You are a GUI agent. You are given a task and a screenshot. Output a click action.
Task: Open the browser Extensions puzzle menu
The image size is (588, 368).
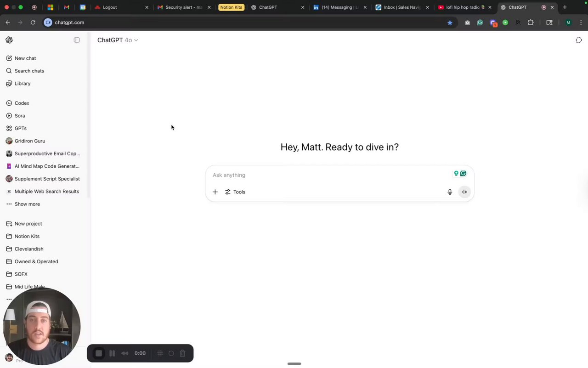click(531, 23)
